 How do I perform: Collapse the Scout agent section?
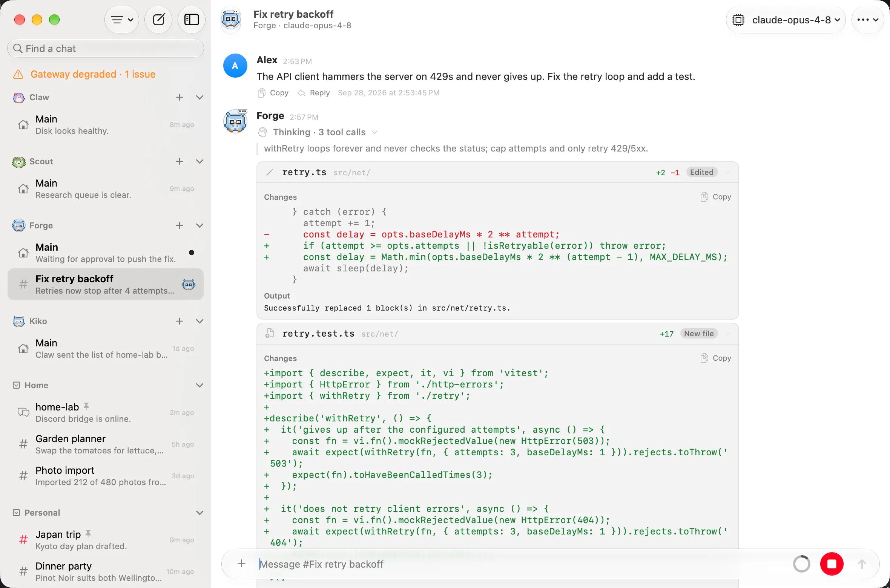[x=200, y=161]
